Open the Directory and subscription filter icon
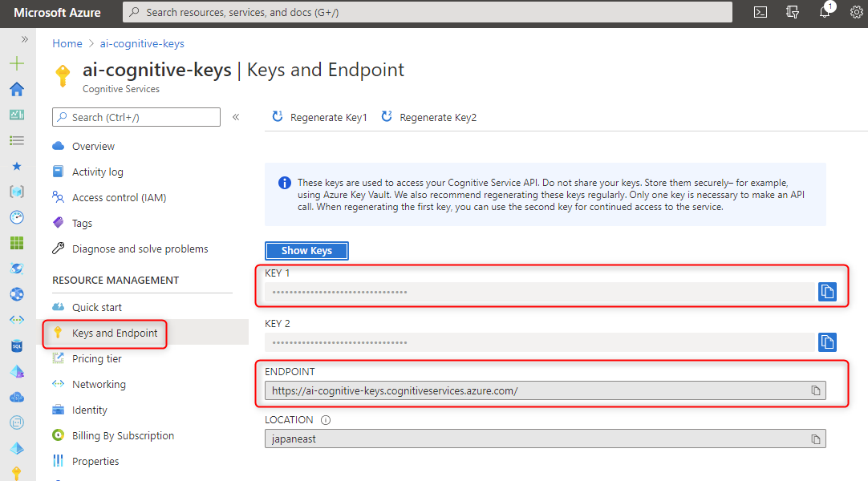 pos(792,12)
